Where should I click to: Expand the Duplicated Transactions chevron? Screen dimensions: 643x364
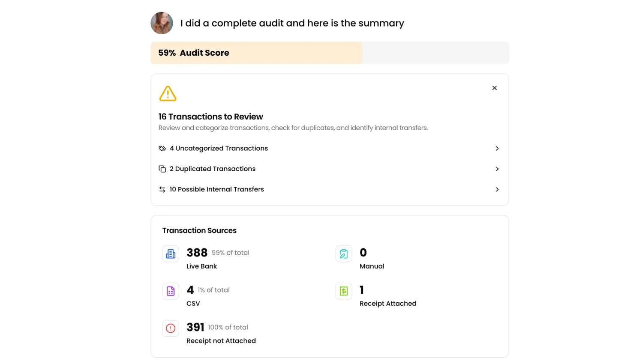(497, 169)
